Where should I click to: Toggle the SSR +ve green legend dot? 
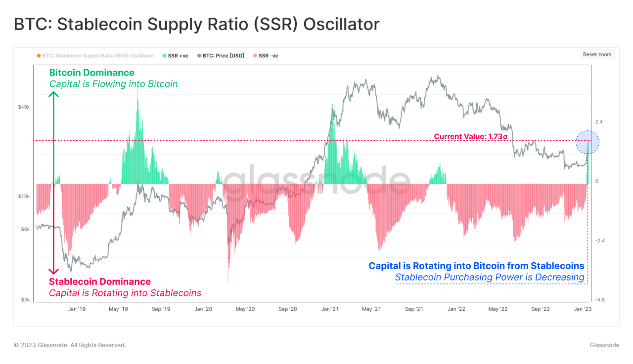pos(164,56)
